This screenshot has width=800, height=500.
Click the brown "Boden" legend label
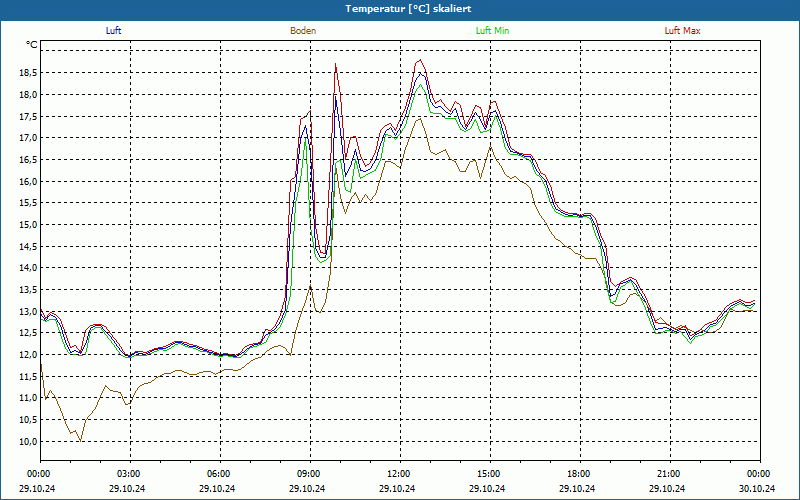303,31
